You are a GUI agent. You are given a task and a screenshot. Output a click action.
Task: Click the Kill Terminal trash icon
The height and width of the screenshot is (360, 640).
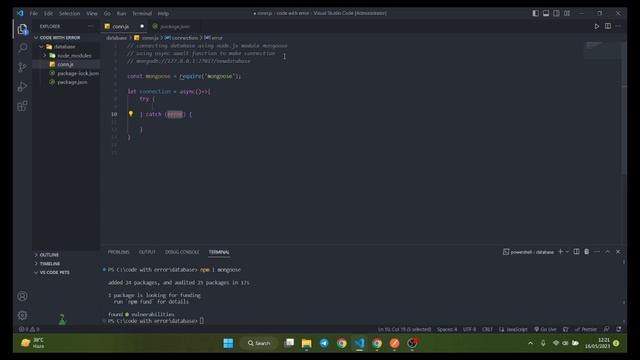[x=587, y=252]
